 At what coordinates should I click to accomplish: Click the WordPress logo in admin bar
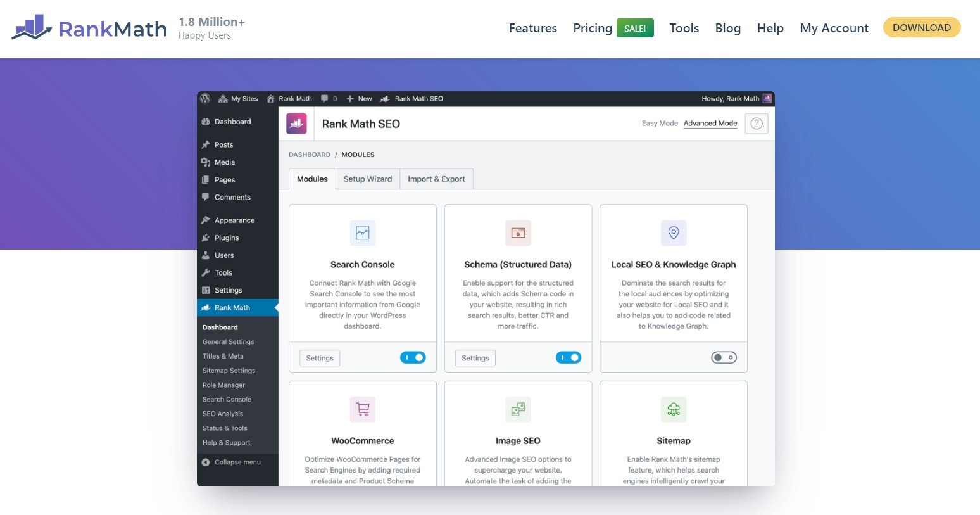[x=205, y=99]
